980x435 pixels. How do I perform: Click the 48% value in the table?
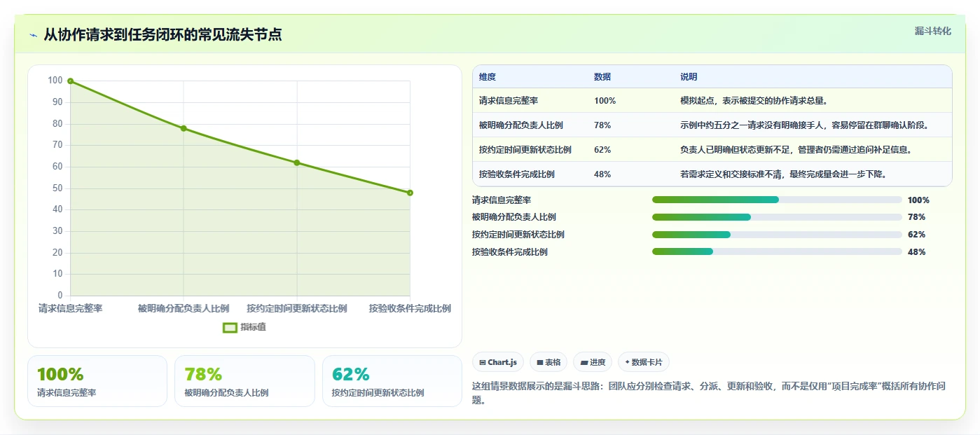[x=602, y=174]
